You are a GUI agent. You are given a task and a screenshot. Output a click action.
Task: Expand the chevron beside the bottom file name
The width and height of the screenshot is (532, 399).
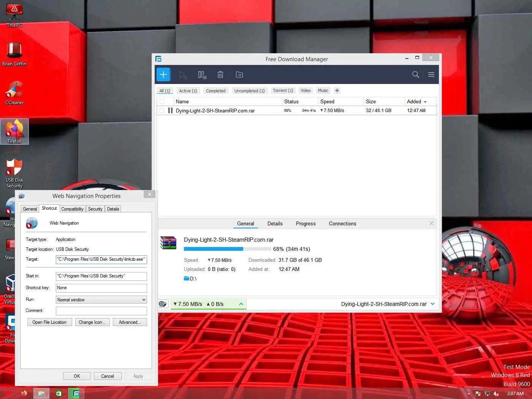[432, 304]
